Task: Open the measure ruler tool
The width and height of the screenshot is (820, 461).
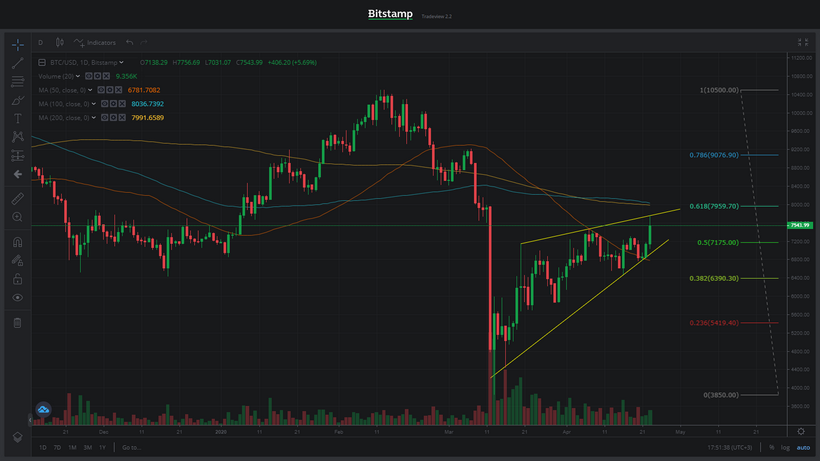Action: (x=17, y=197)
